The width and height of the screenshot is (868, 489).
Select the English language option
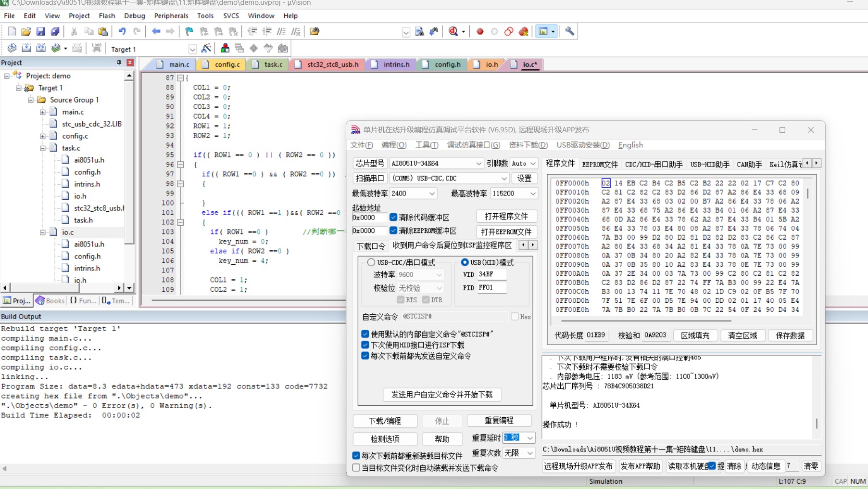(630, 145)
